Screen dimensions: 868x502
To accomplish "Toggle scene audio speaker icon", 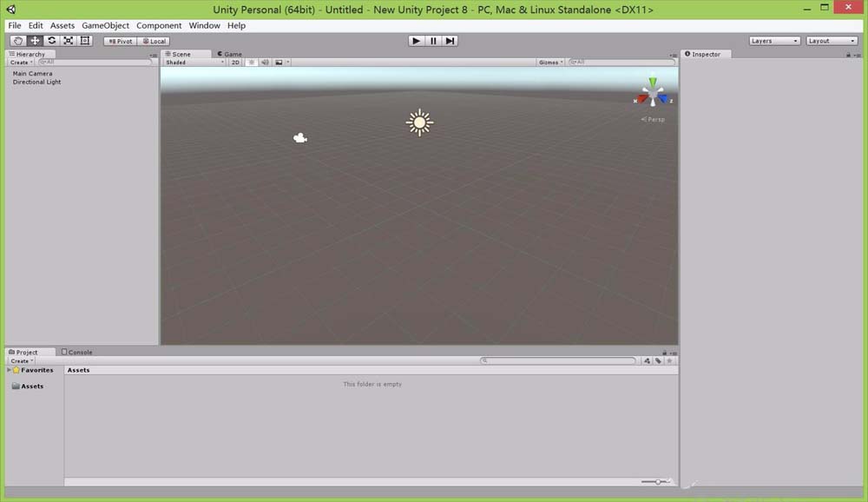I will click(265, 62).
